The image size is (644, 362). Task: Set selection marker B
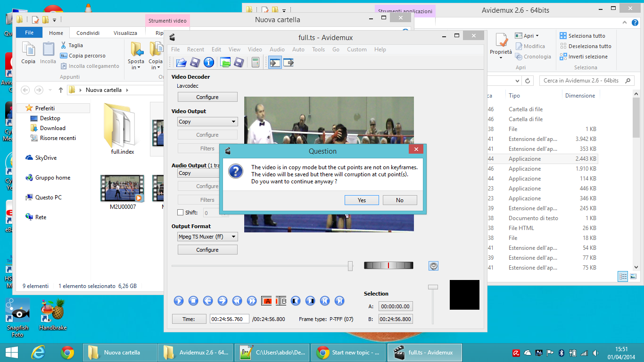pyautogui.click(x=281, y=301)
